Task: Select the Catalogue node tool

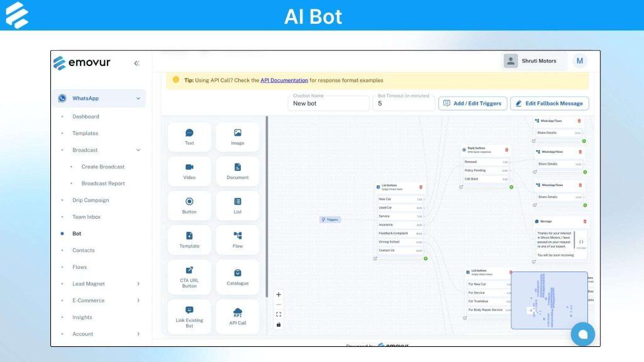Action: click(237, 277)
